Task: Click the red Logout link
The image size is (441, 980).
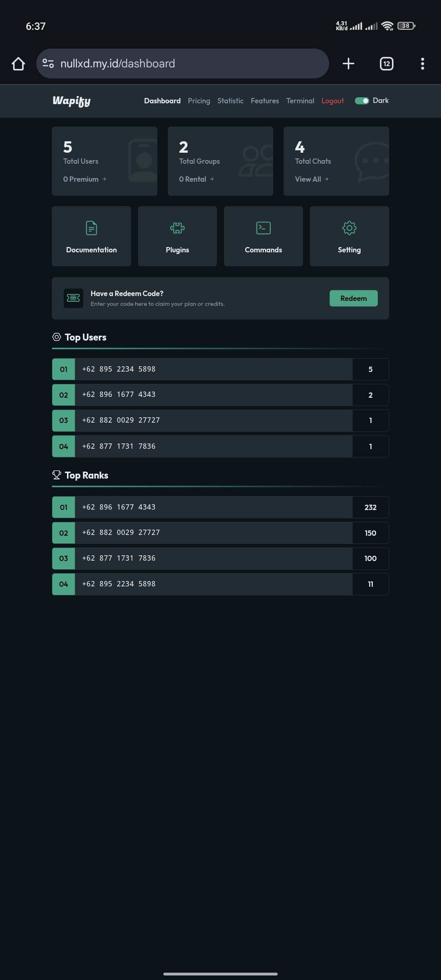Action: (332, 101)
